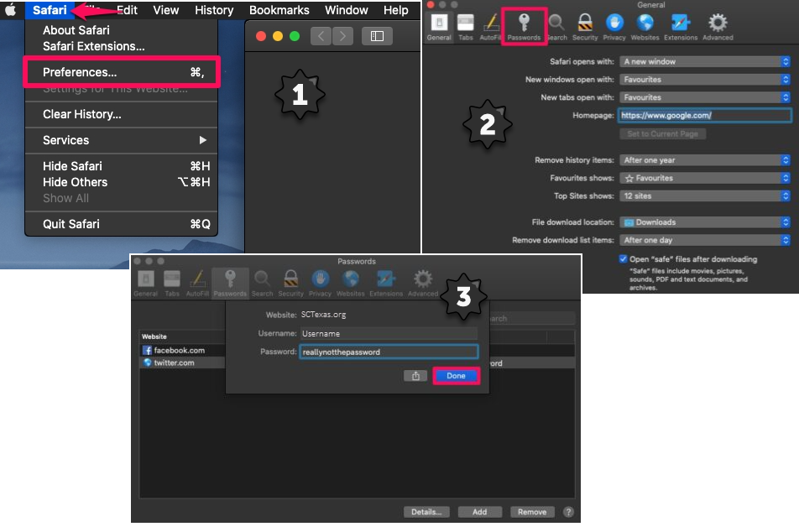Click the Password input field

(389, 352)
